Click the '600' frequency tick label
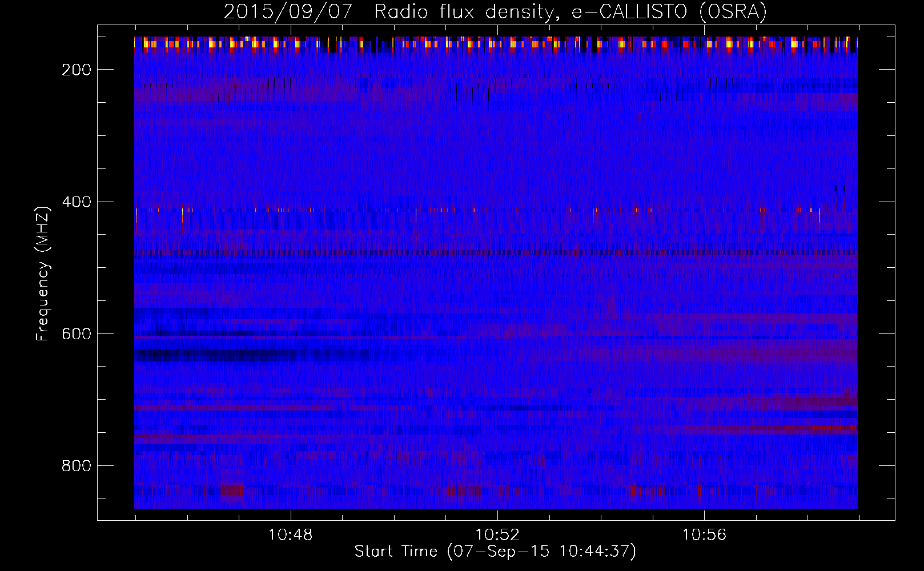Image resolution: width=924 pixels, height=571 pixels. 77,334
